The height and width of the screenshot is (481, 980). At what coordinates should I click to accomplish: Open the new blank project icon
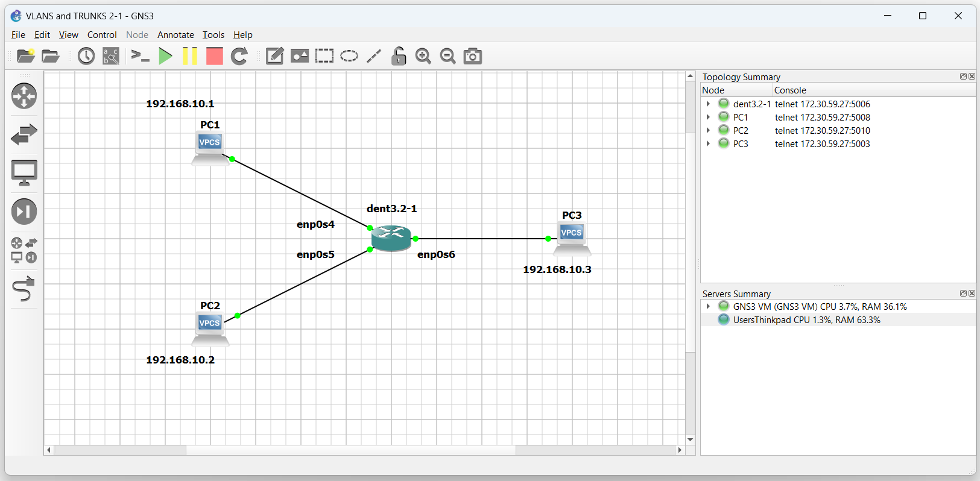coord(25,56)
